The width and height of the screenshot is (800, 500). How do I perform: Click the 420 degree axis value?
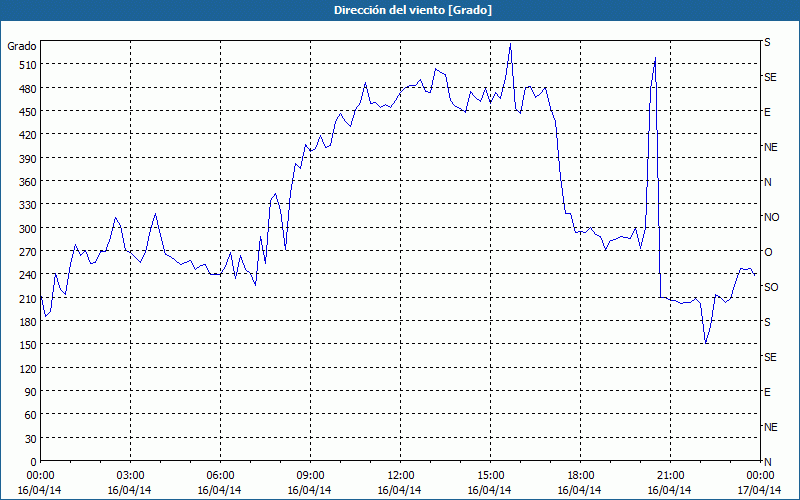point(28,135)
